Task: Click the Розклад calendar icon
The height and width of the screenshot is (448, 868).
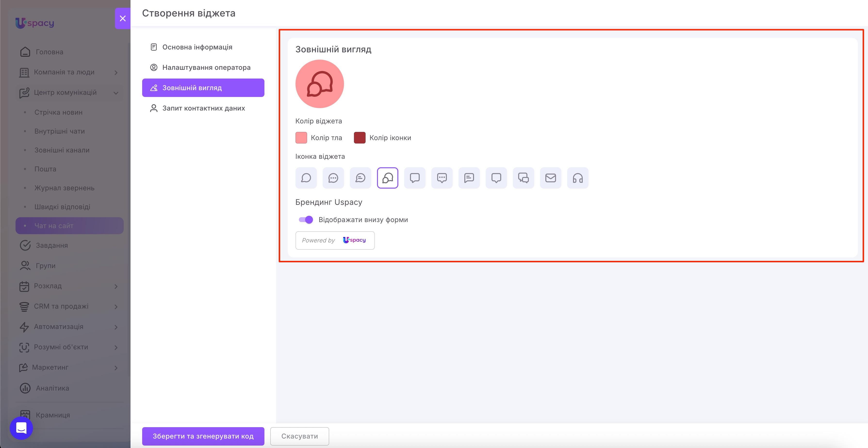Action: pos(24,286)
